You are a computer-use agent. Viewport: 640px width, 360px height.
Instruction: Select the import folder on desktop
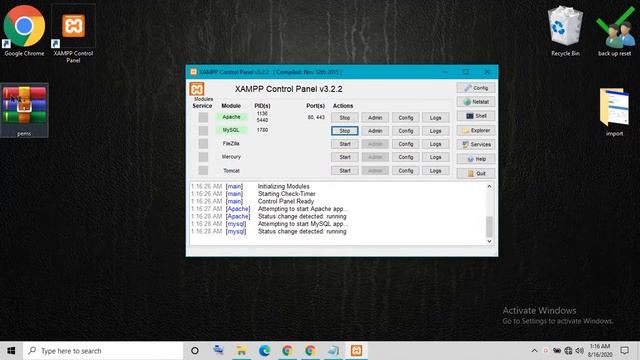(x=614, y=112)
